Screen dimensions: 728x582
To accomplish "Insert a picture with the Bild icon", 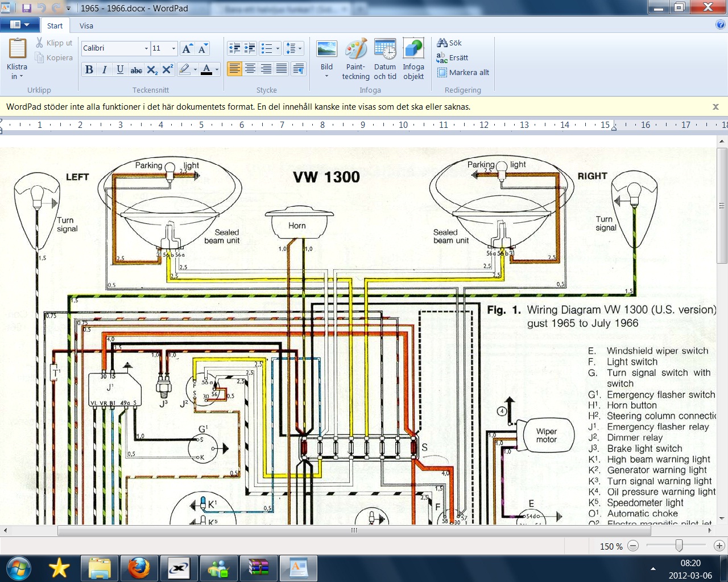I will 326,50.
